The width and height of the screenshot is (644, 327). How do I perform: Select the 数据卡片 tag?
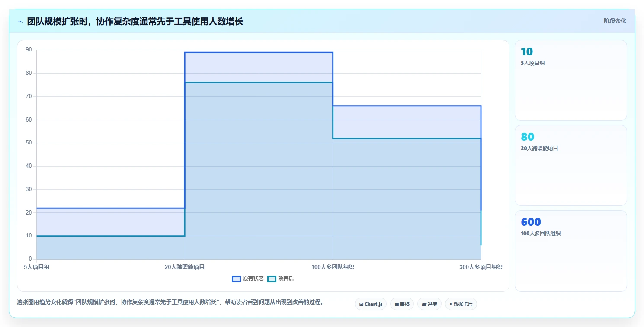tap(461, 304)
